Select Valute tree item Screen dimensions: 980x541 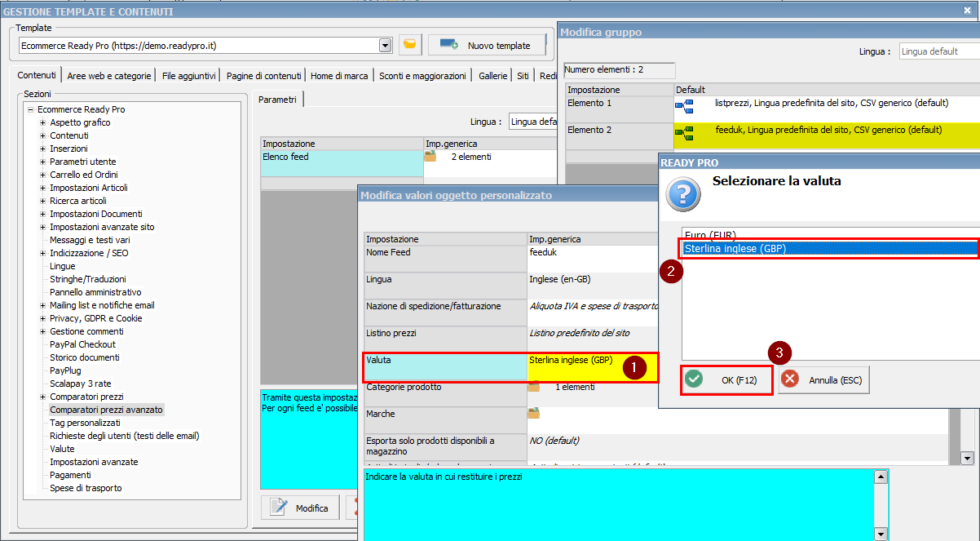(62, 449)
